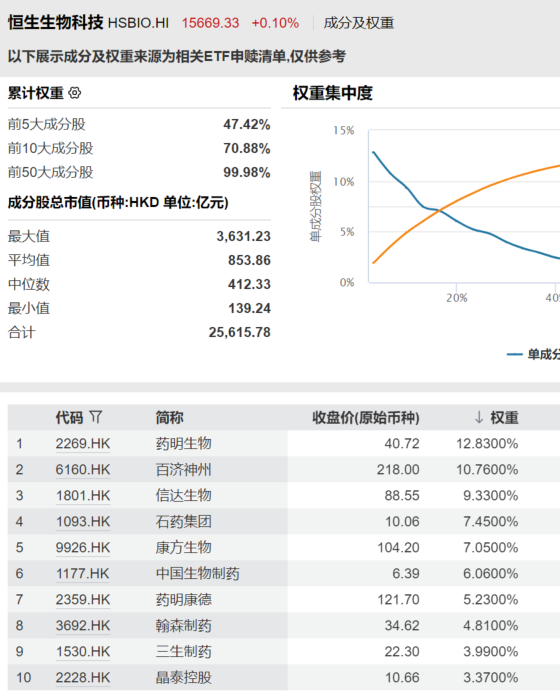The width and height of the screenshot is (560, 692).
Task: Select the 成分及权重 tab
Action: coord(358,23)
